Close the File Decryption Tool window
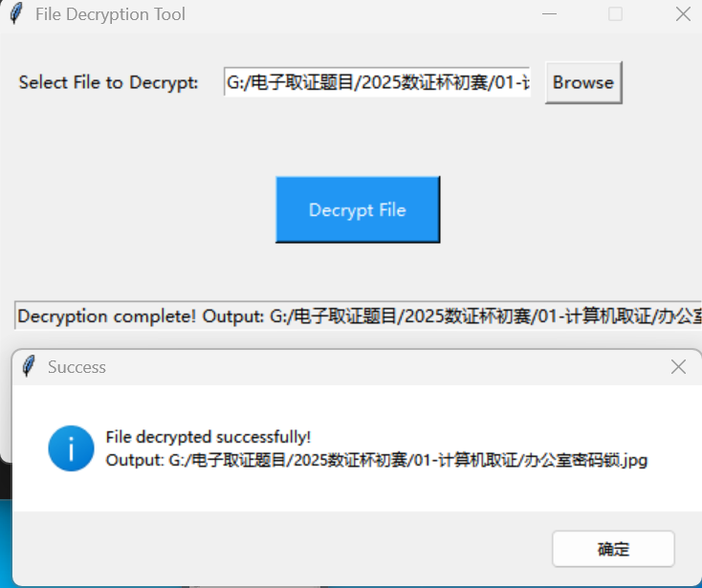The image size is (702, 588). pyautogui.click(x=682, y=14)
